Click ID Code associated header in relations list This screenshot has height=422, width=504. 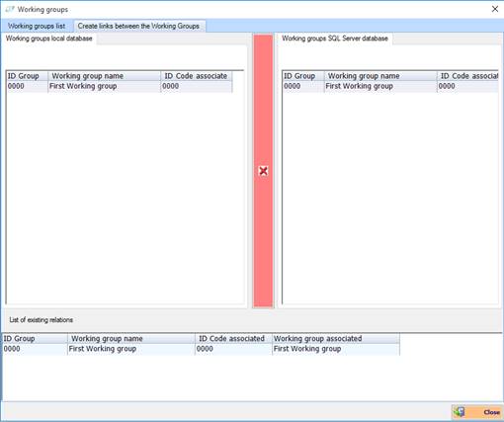point(233,339)
